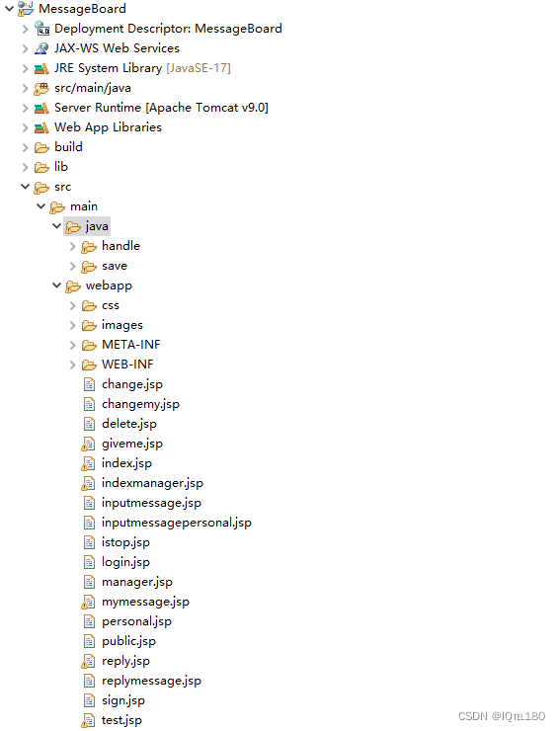Expand JRE System Library [JavaSE-17]
560x731 pixels.
coord(25,68)
